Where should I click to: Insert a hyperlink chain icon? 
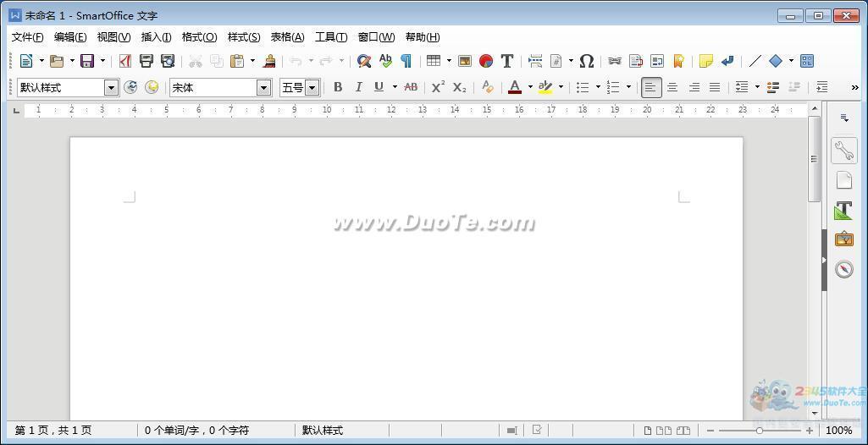click(615, 61)
